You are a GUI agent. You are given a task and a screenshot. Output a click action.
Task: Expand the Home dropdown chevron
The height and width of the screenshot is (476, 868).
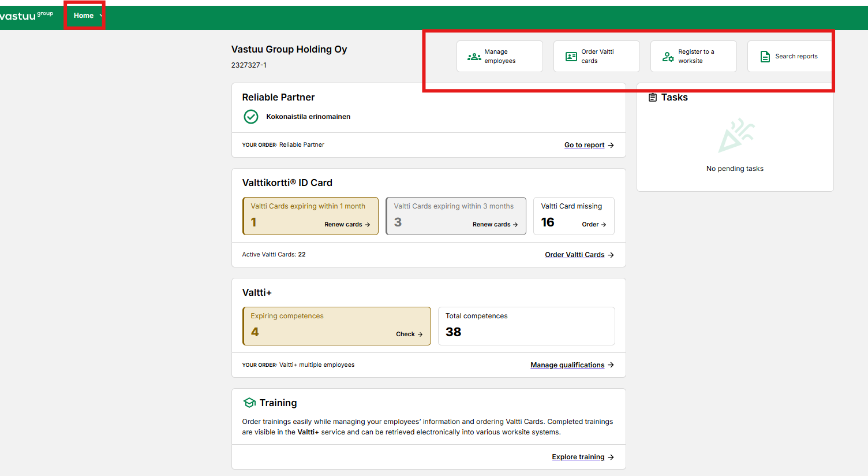point(101,16)
